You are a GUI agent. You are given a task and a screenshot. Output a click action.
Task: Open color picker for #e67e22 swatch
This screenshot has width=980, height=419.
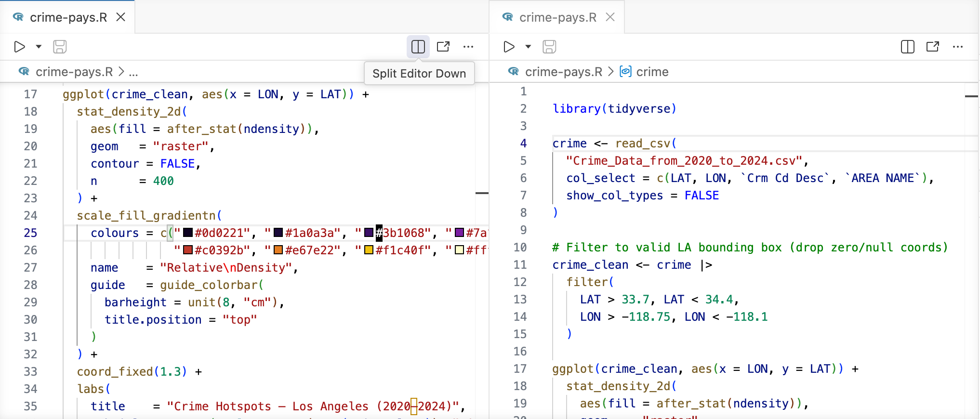(x=278, y=250)
